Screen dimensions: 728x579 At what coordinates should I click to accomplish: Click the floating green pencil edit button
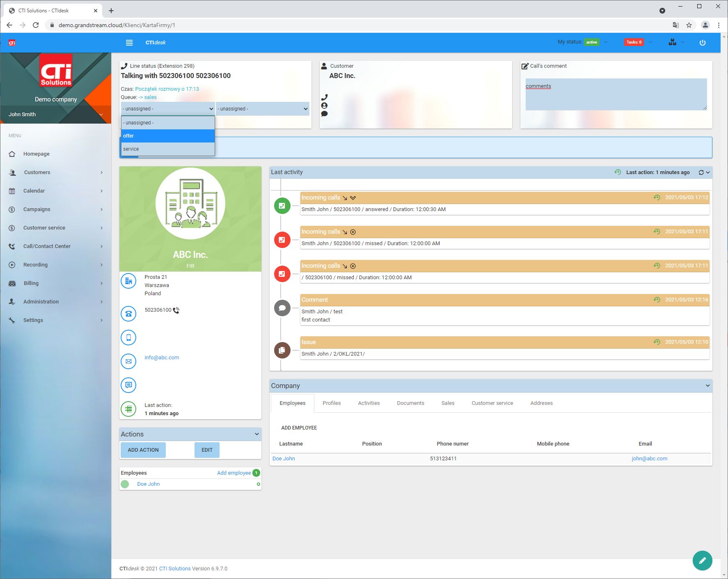(702, 560)
